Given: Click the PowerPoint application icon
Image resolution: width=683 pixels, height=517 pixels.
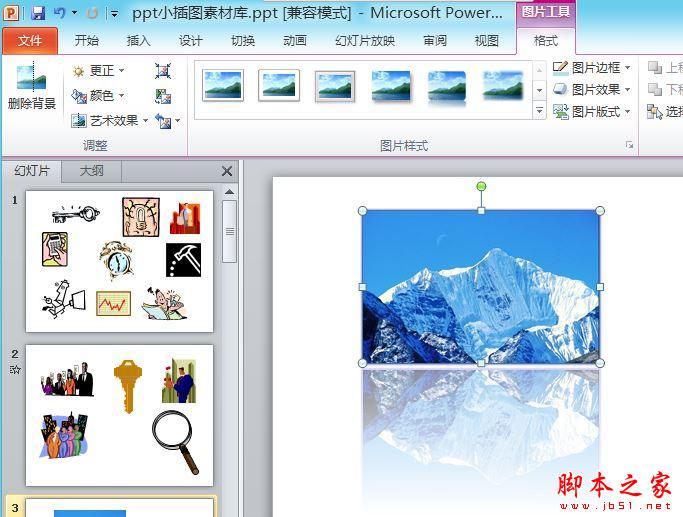Looking at the screenshot, I should tap(11, 13).
